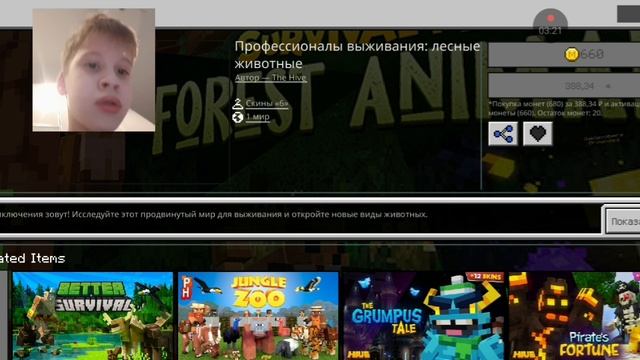This screenshot has height=360, width=640.
Task: Click the share icon button
Action: [503, 133]
